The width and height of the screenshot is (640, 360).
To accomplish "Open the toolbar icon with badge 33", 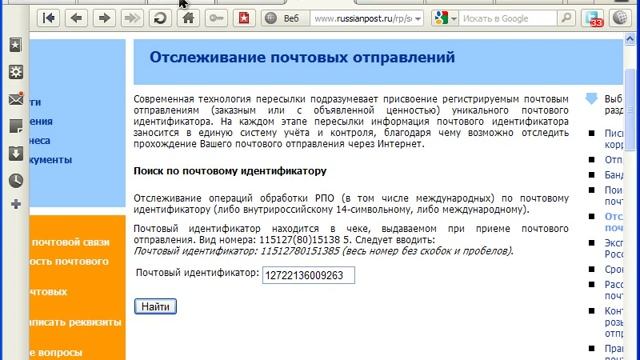I will pyautogui.click(x=593, y=18).
